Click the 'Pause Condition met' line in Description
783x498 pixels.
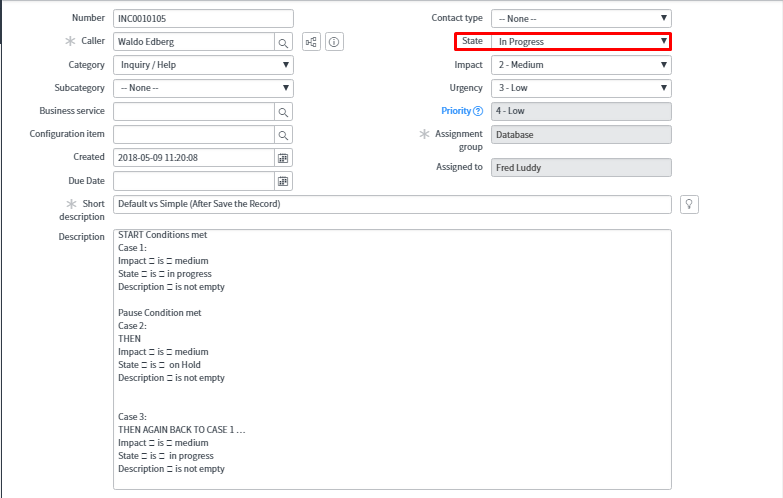click(x=160, y=313)
